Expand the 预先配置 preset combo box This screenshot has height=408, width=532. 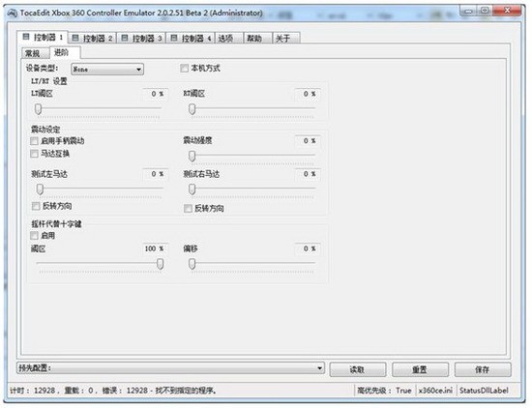pyautogui.click(x=170, y=368)
